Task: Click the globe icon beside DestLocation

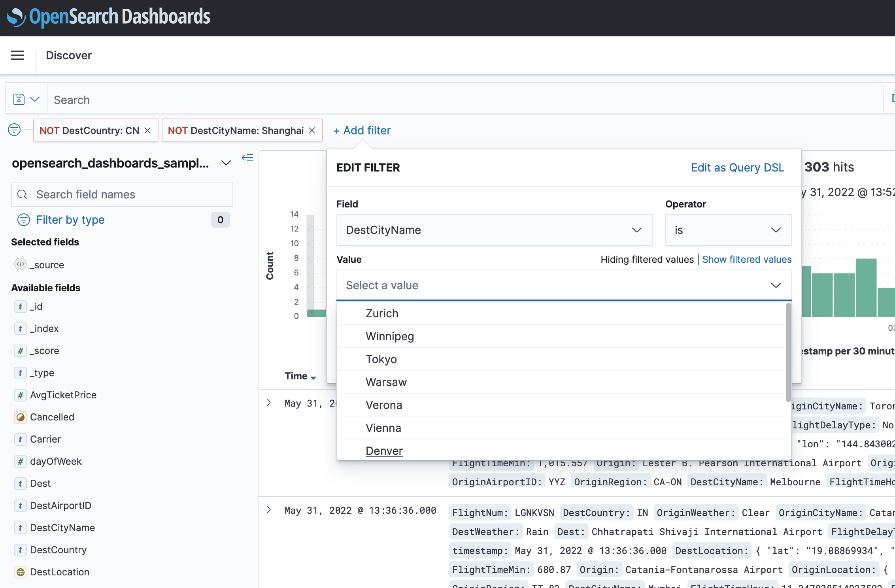Action: [20, 572]
